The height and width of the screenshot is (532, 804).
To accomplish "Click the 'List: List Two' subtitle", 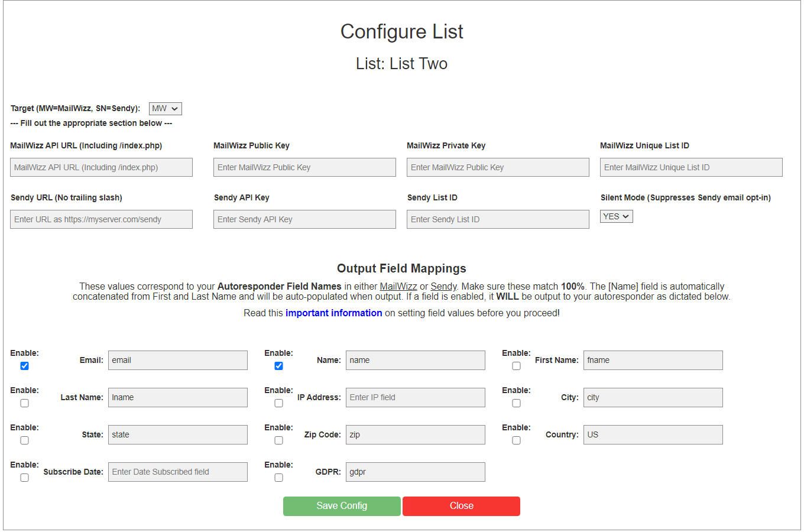I will click(402, 64).
